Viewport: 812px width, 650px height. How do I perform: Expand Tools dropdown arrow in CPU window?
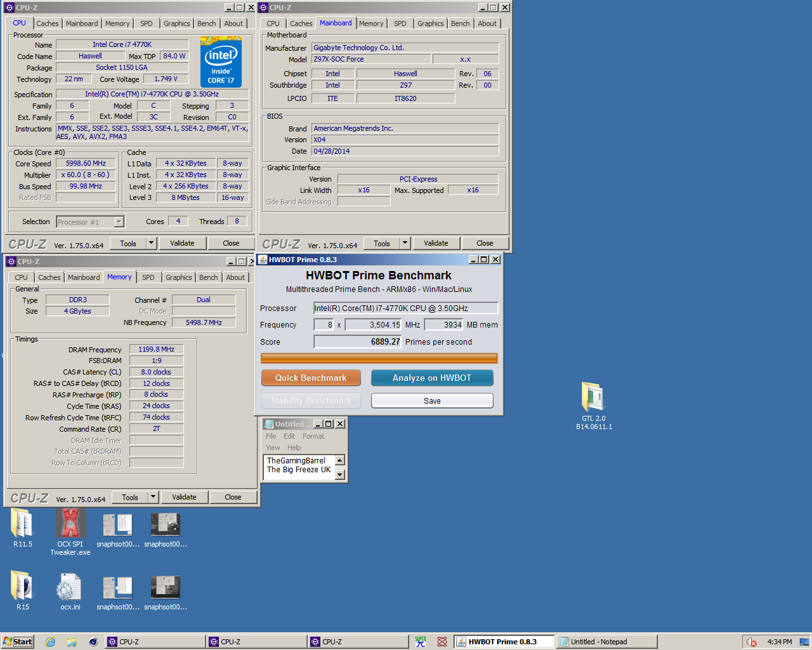[151, 243]
